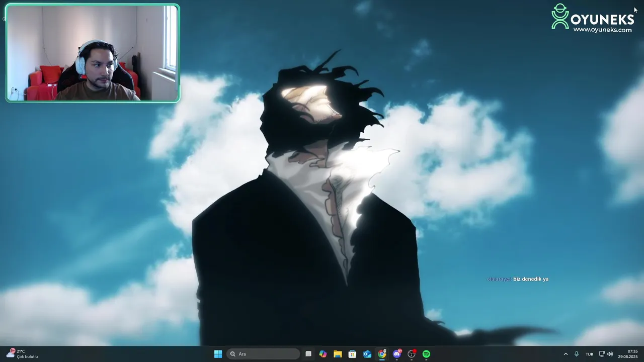Open the weather widget showing 21°C
The width and height of the screenshot is (644, 362).
click(22, 354)
